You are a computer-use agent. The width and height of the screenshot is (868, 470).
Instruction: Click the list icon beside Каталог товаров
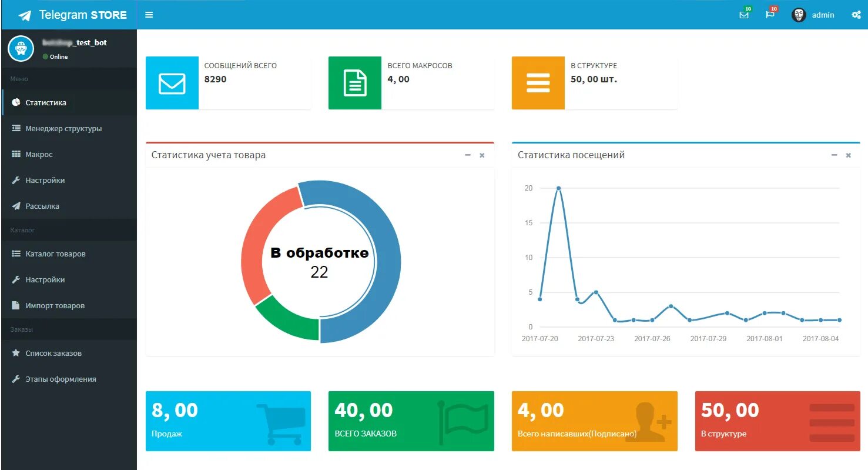[x=16, y=254]
